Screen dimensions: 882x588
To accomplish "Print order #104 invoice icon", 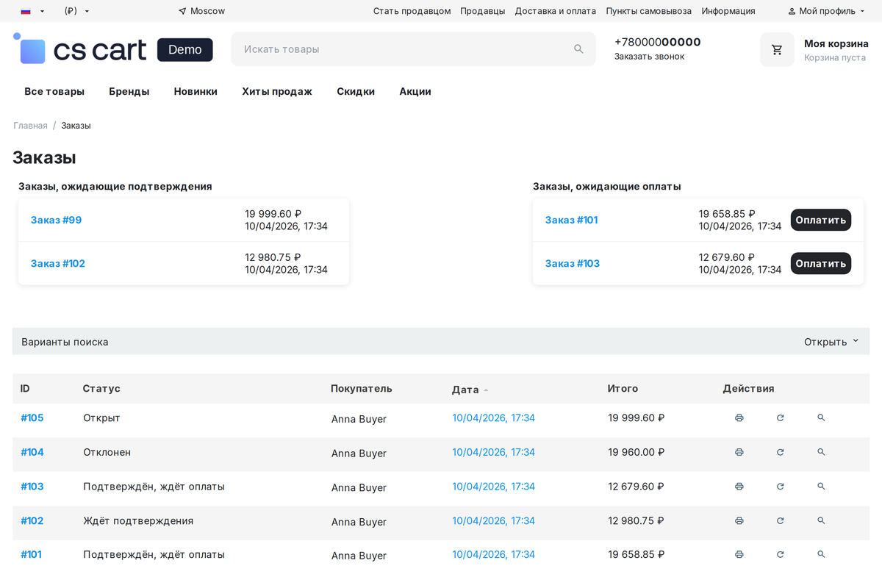I will (739, 453).
